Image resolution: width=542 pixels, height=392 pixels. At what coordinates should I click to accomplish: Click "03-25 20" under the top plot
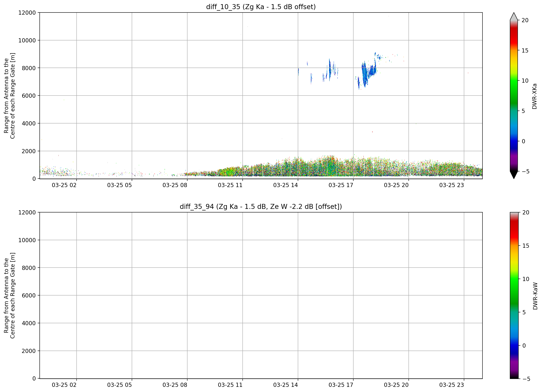coord(396,185)
